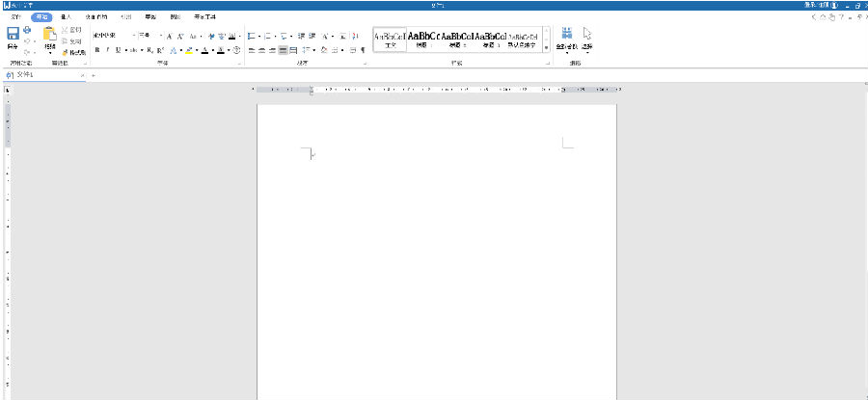This screenshot has width=868, height=400.
Task: Expand the Paste options arrow
Action: coord(50,54)
